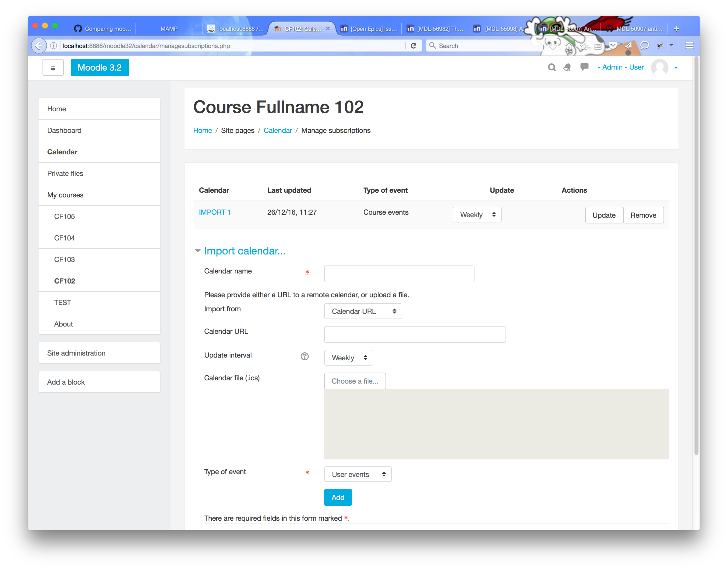
Task: Click the Home breadcrumb link
Action: pyautogui.click(x=203, y=130)
